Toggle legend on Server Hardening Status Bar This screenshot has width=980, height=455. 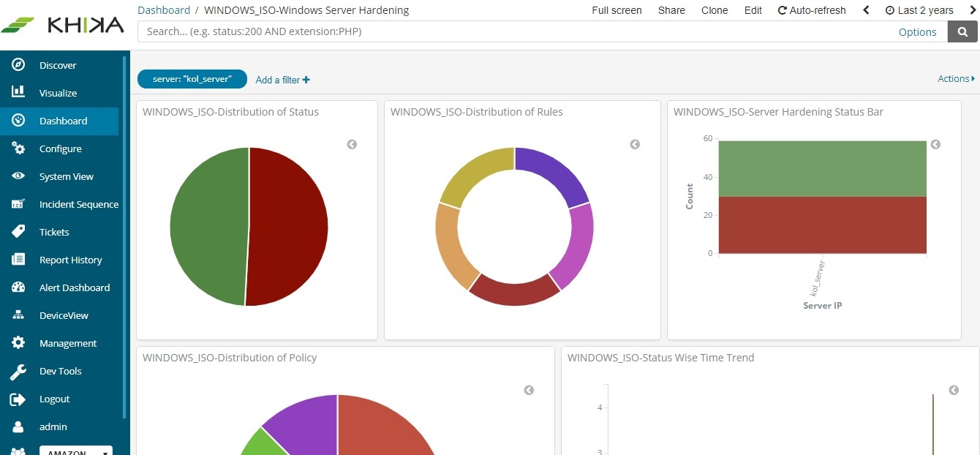(935, 144)
